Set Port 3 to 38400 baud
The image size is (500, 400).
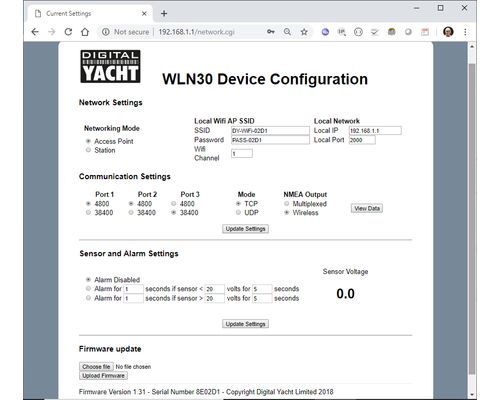point(174,212)
